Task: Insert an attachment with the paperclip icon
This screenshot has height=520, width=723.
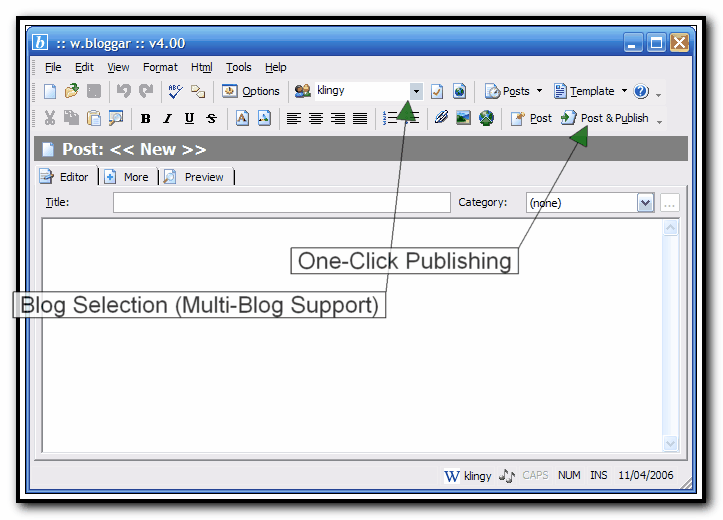Action: coord(441,118)
